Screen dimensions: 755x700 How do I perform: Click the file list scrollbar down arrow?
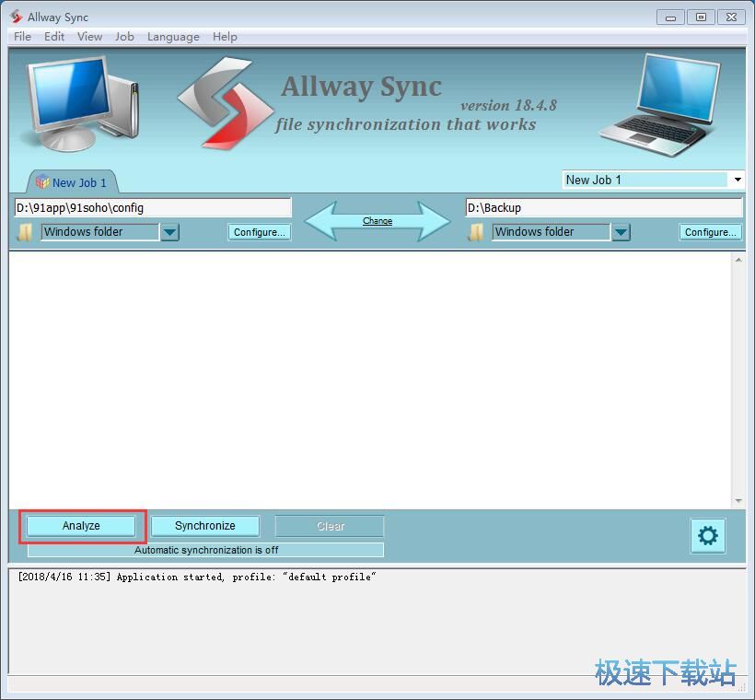coord(738,501)
